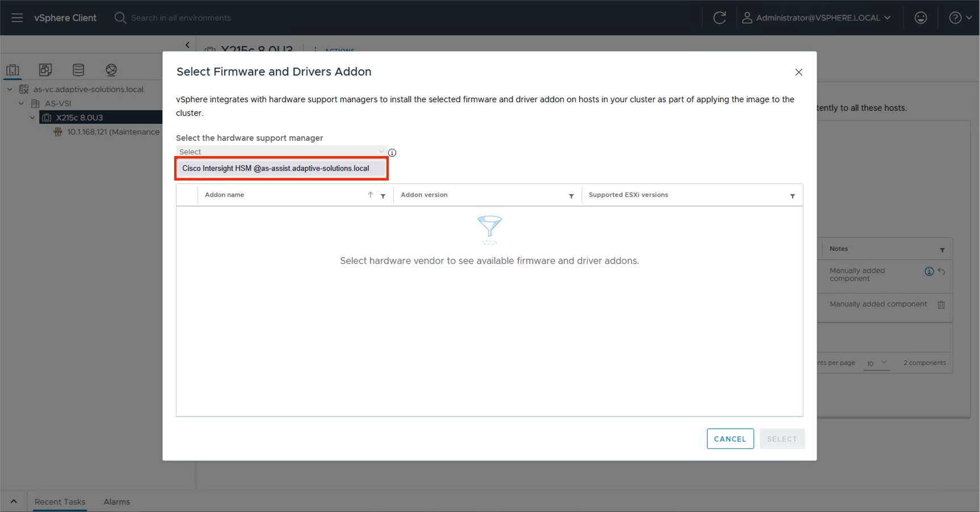Click the feedback smiley icon

click(920, 18)
